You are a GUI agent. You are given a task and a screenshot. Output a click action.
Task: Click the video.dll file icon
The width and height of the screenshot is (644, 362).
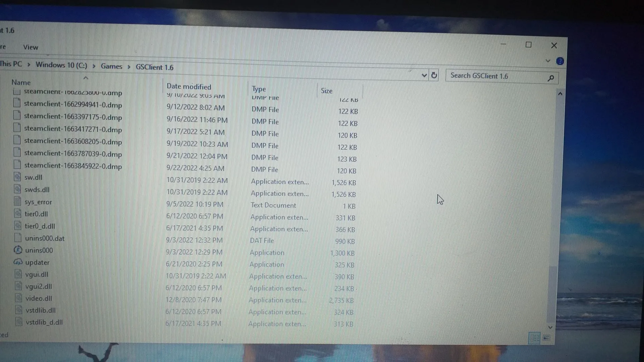(x=19, y=298)
